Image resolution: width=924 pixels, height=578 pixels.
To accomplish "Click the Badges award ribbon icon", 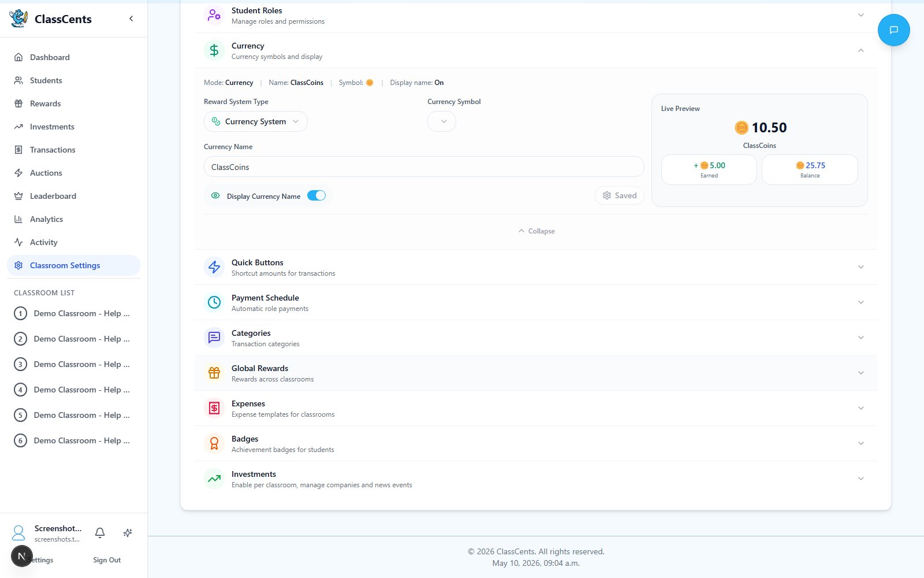I will coord(214,443).
